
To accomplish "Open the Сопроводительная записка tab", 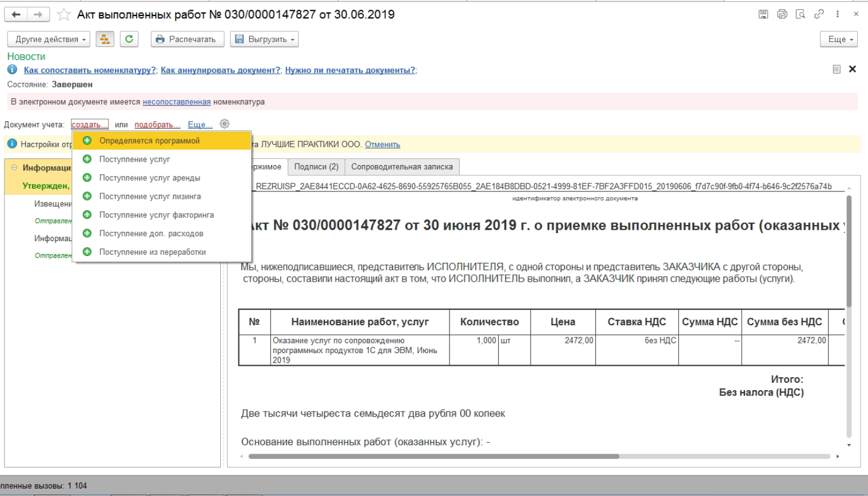I will click(401, 167).
